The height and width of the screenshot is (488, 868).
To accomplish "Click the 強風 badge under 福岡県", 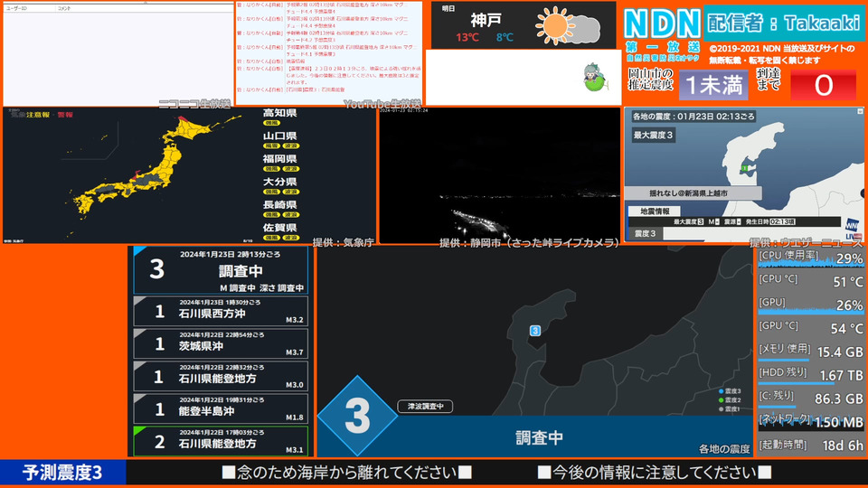I will pyautogui.click(x=271, y=169).
